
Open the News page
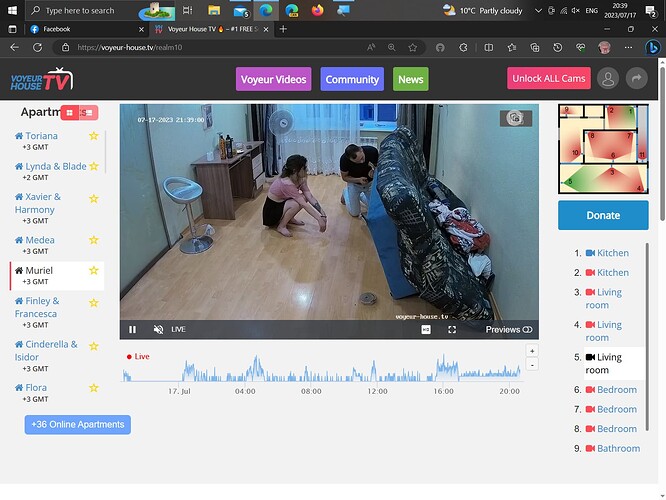click(411, 79)
